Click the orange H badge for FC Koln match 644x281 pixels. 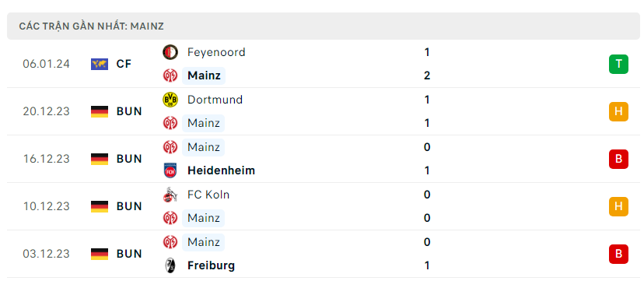click(x=618, y=206)
